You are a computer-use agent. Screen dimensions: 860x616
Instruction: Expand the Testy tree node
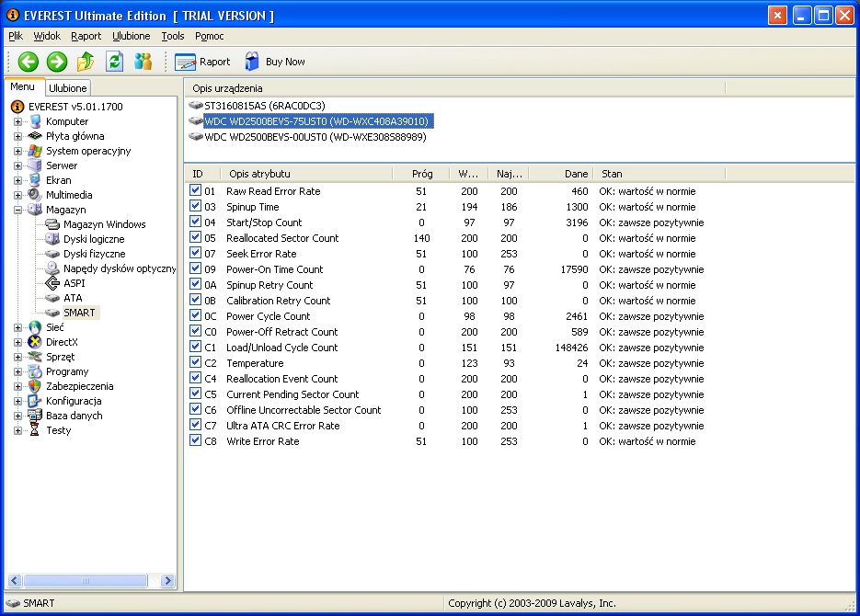pos(17,431)
